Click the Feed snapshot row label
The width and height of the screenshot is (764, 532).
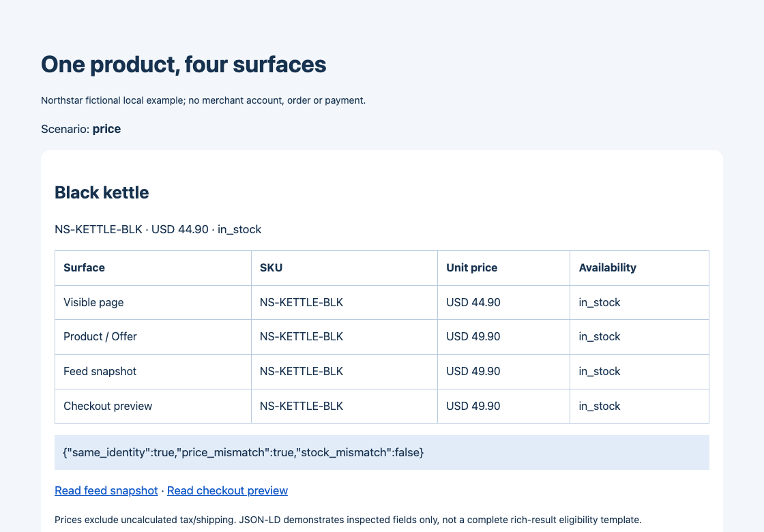pos(100,371)
